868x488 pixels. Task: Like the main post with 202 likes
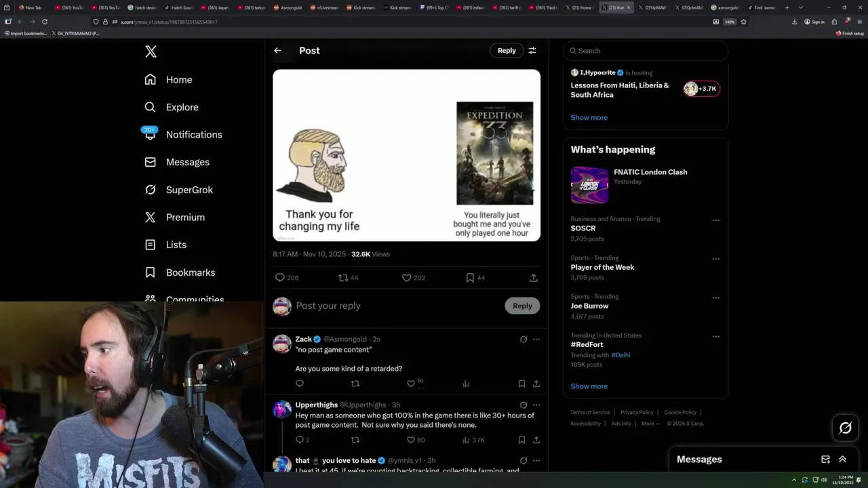[x=414, y=278]
